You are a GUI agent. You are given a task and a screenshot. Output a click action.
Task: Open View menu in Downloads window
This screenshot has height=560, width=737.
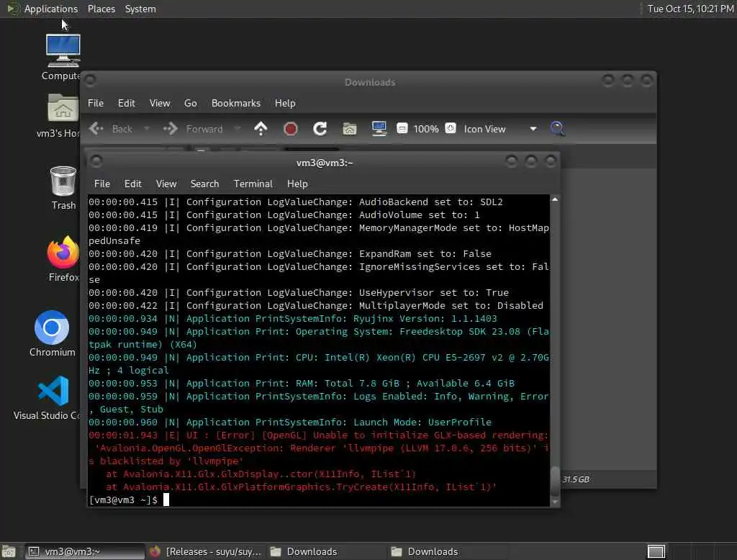point(160,103)
